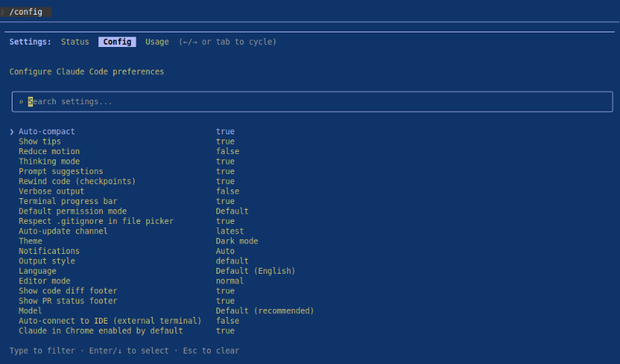The height and width of the screenshot is (364, 620).
Task: Select the 'Prompt suggestions' setting
Action: (x=61, y=171)
